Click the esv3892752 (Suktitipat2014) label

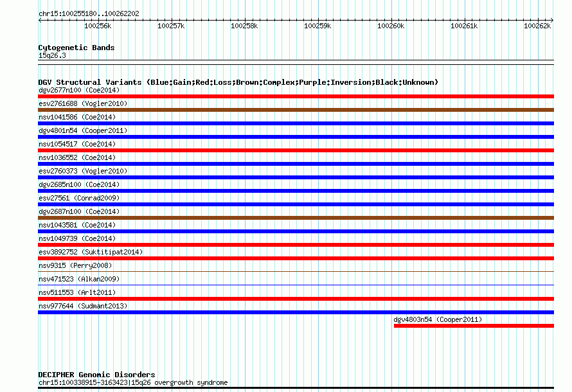coord(91,252)
